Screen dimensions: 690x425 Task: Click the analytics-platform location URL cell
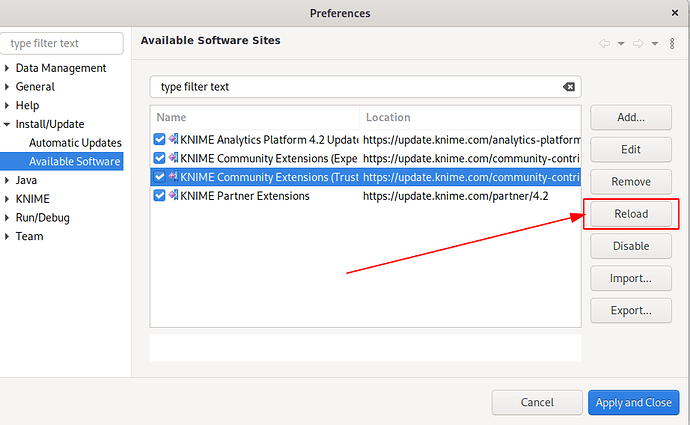(471, 140)
